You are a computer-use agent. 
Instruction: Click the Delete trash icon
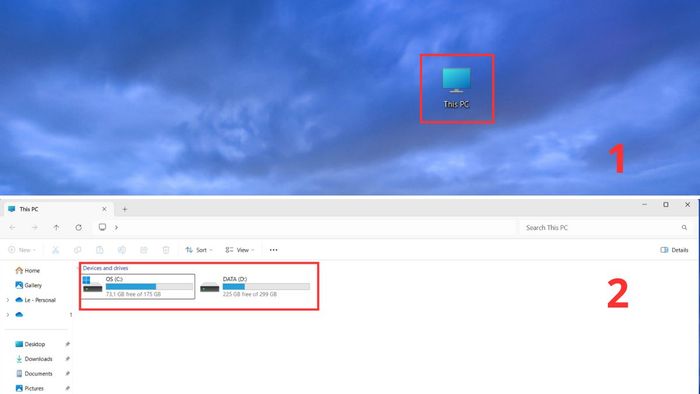pos(166,250)
